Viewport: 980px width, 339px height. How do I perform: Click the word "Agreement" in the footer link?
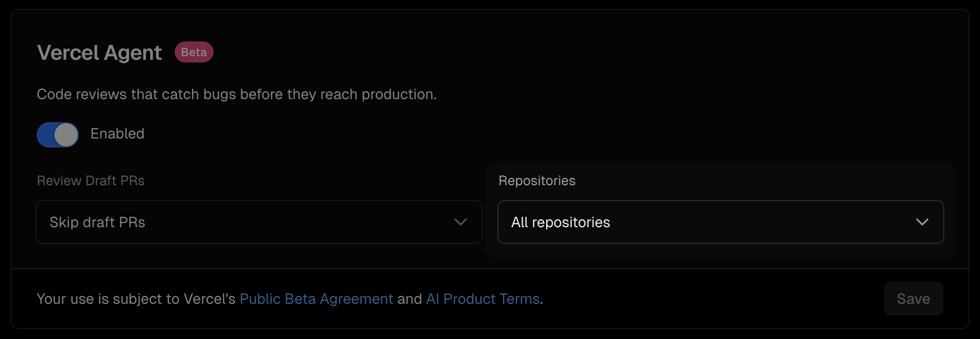356,299
